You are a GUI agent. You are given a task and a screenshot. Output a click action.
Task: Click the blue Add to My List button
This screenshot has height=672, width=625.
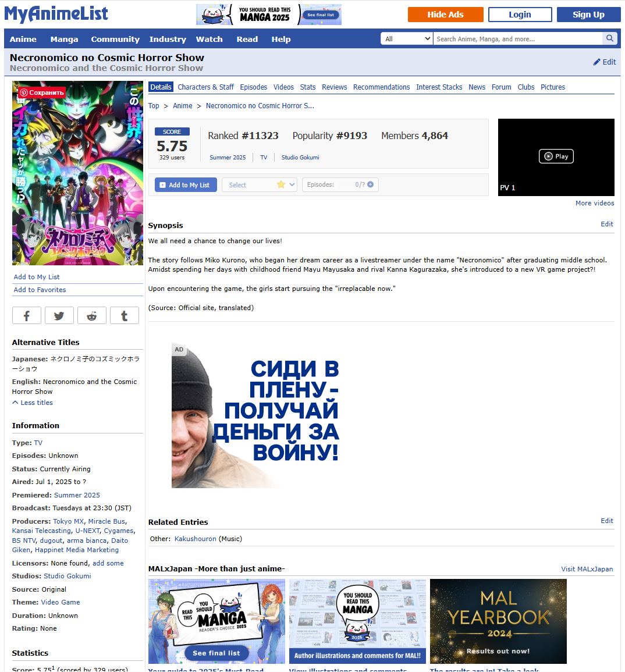[186, 184]
